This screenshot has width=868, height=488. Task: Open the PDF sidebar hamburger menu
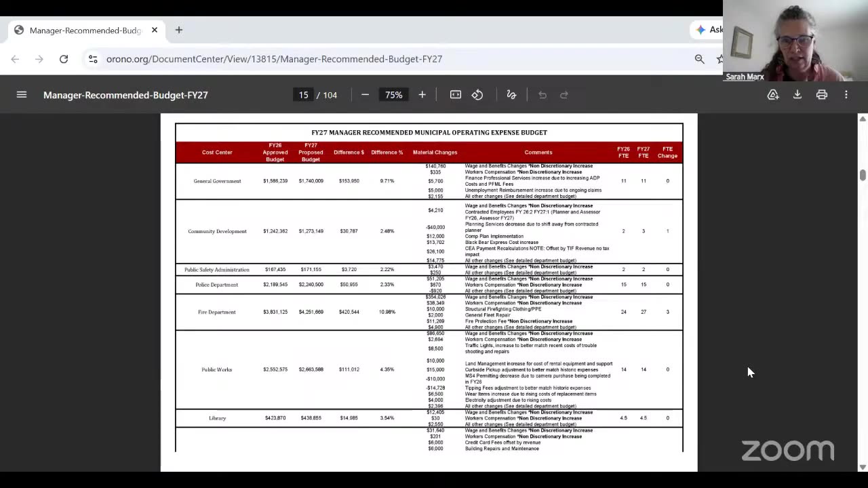point(22,95)
